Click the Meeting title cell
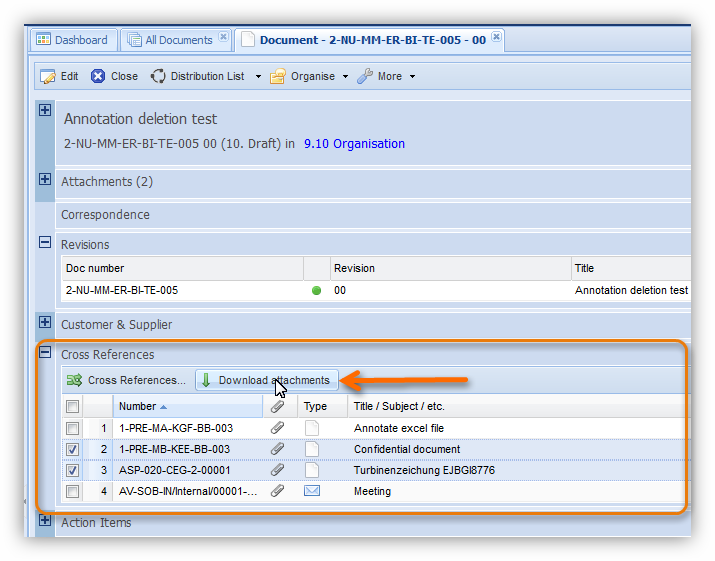The height and width of the screenshot is (561, 715). pos(373,491)
